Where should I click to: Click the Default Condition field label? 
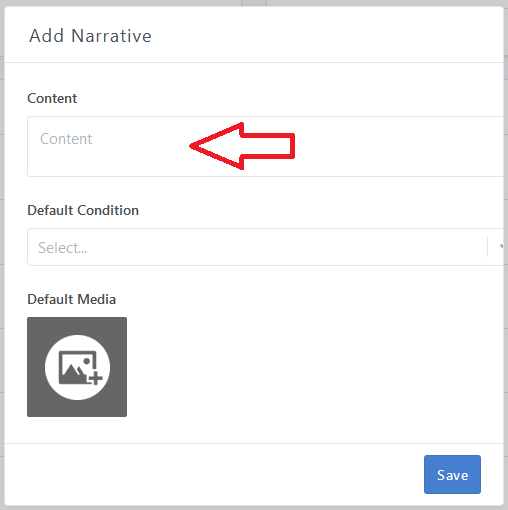coord(83,210)
